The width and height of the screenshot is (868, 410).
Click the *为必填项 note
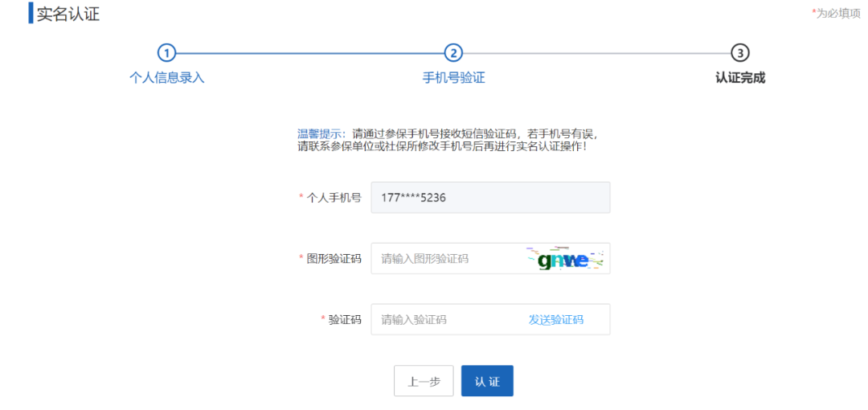836,13
